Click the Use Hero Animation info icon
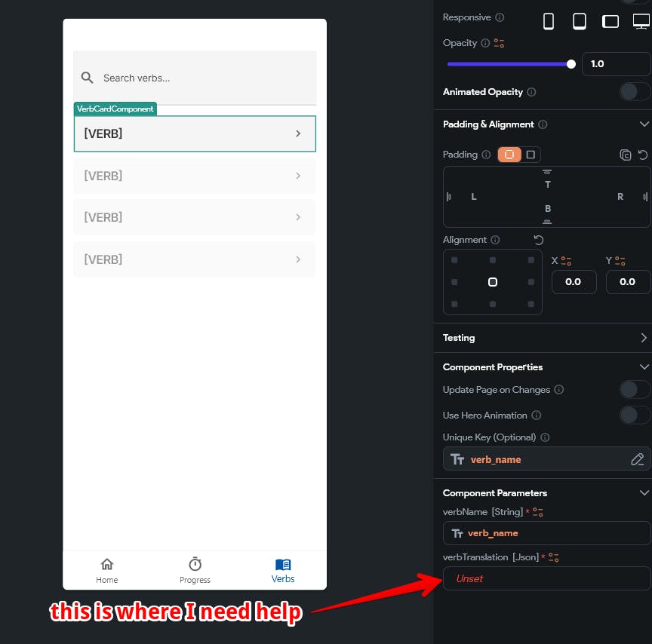The width and height of the screenshot is (652, 644). click(537, 415)
